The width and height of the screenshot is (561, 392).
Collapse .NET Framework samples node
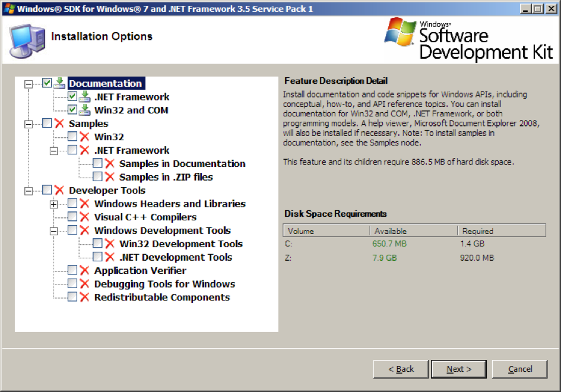[53, 151]
